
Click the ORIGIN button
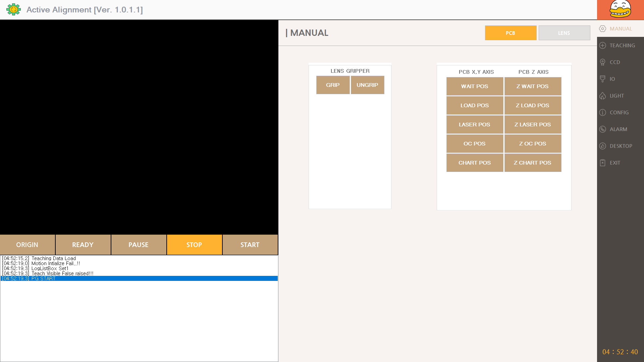pos(28,245)
